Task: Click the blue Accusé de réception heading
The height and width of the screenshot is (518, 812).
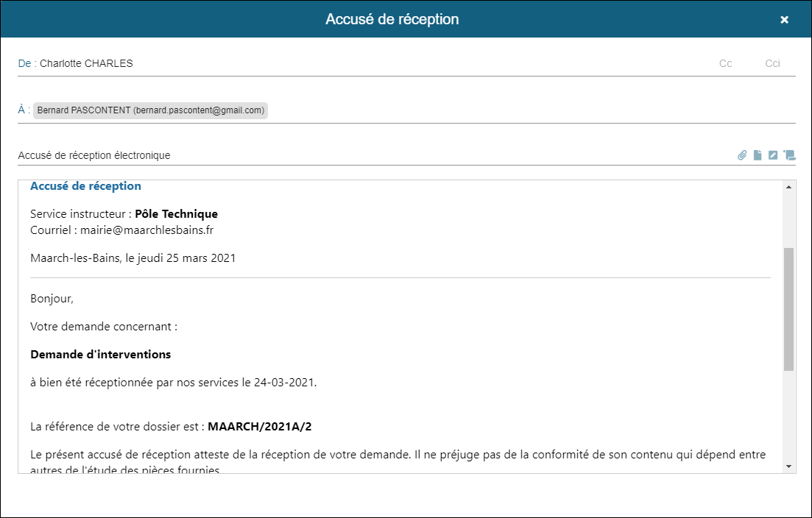Action: click(x=85, y=185)
